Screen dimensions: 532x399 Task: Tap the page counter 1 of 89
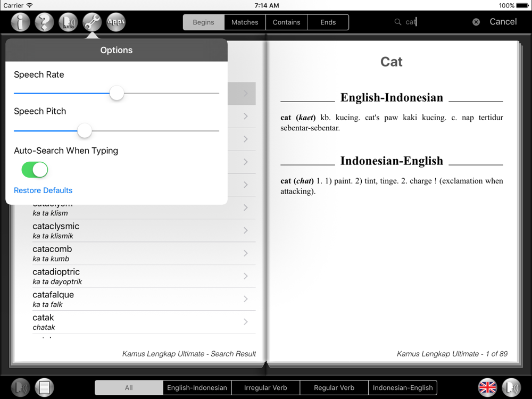[x=497, y=354]
